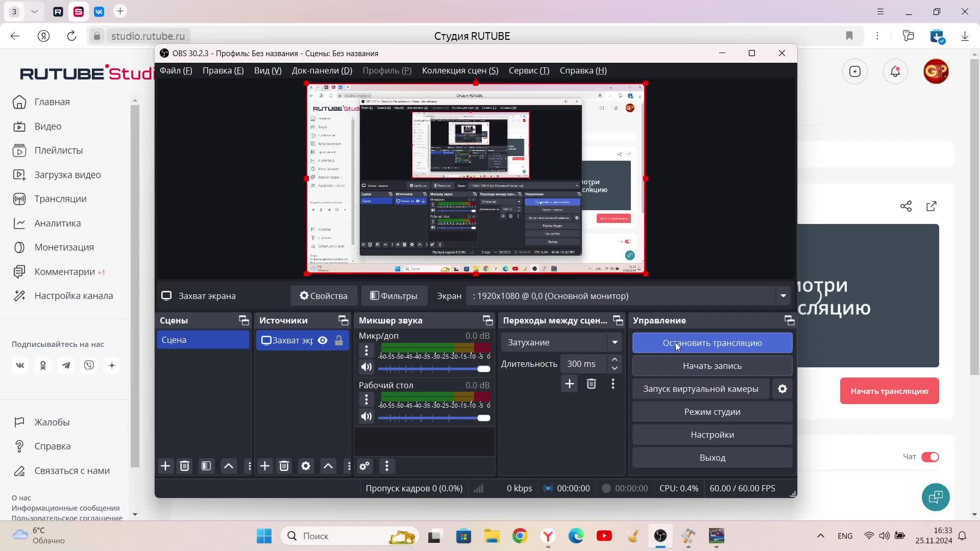This screenshot has width=980, height=551.
Task: Enable Режим студии
Action: point(712,412)
